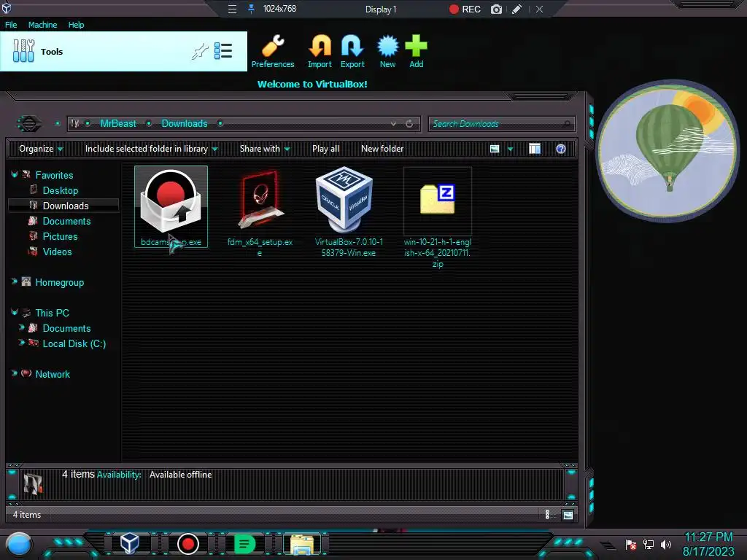
Task: Click New folder button
Action: (x=382, y=149)
